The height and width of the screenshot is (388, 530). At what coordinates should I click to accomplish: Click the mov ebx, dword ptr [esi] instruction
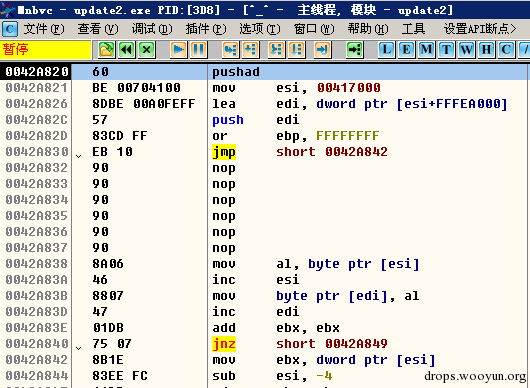(x=324, y=360)
